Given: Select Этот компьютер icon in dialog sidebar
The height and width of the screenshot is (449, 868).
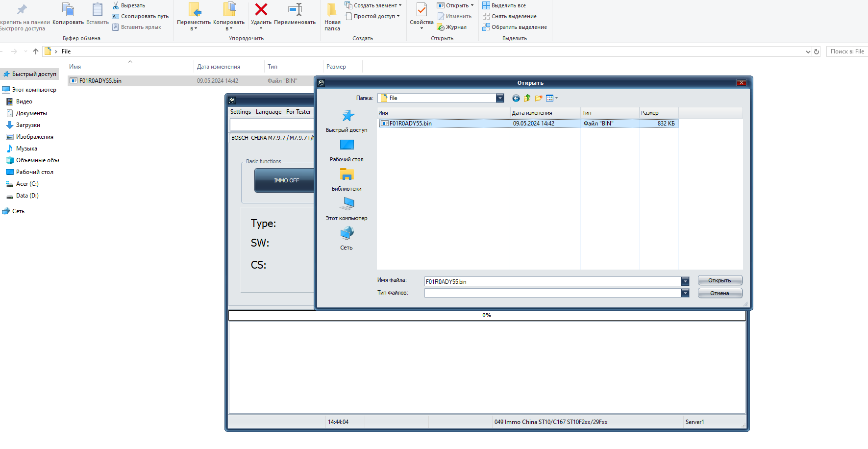Looking at the screenshot, I should pos(347,203).
